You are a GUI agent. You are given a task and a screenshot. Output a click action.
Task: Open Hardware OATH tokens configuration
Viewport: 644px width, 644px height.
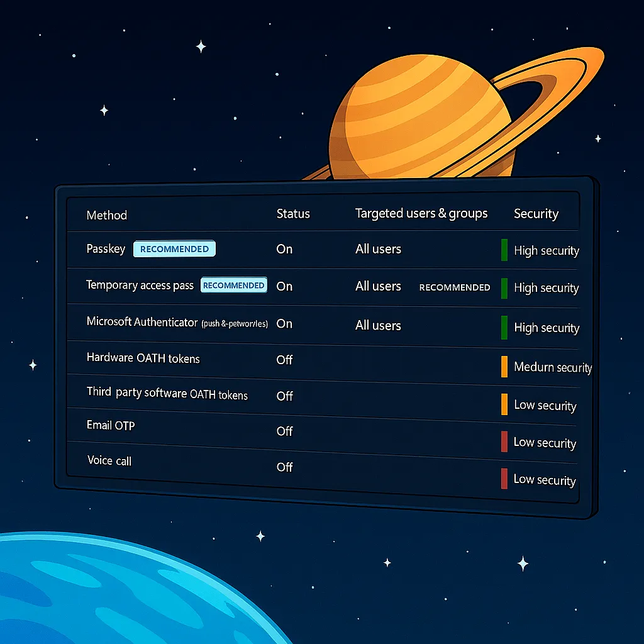point(143,358)
